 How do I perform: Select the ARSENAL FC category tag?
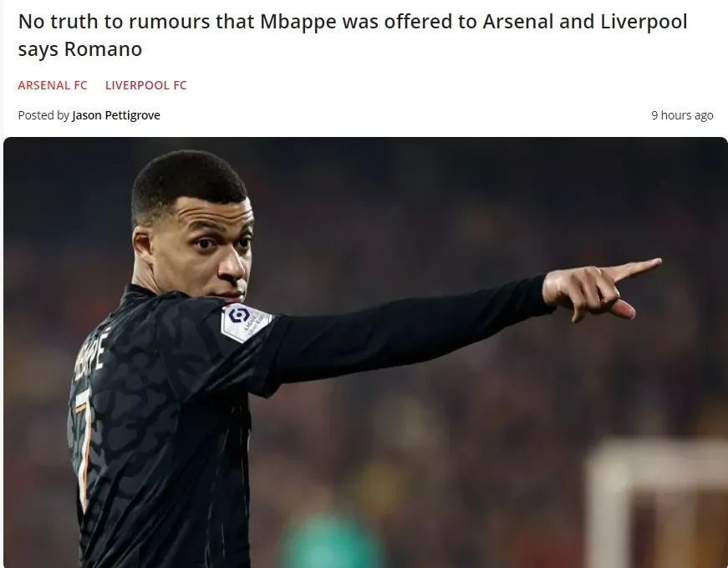[x=53, y=85]
